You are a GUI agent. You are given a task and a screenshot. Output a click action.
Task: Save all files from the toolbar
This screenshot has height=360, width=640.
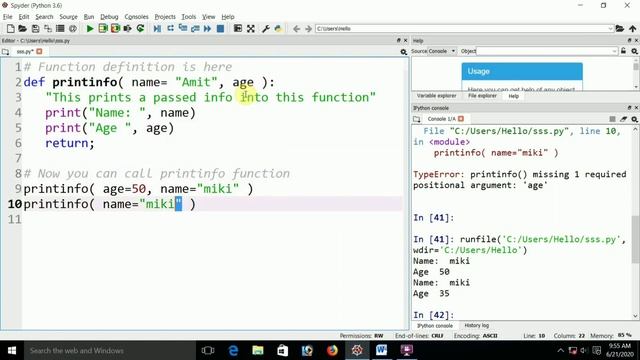(x=48, y=29)
